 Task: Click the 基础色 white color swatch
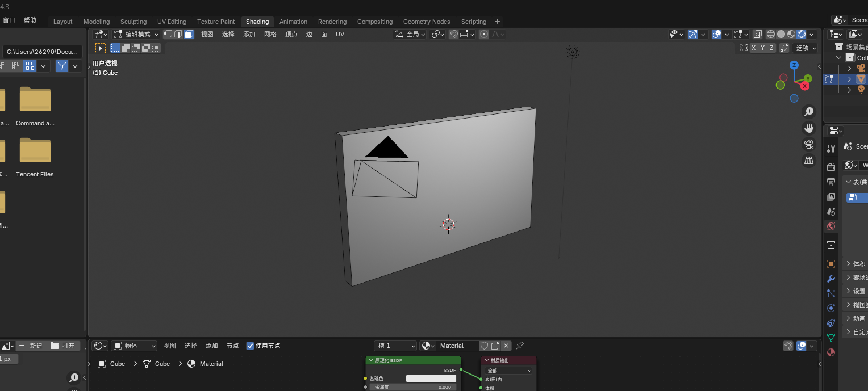(431, 379)
